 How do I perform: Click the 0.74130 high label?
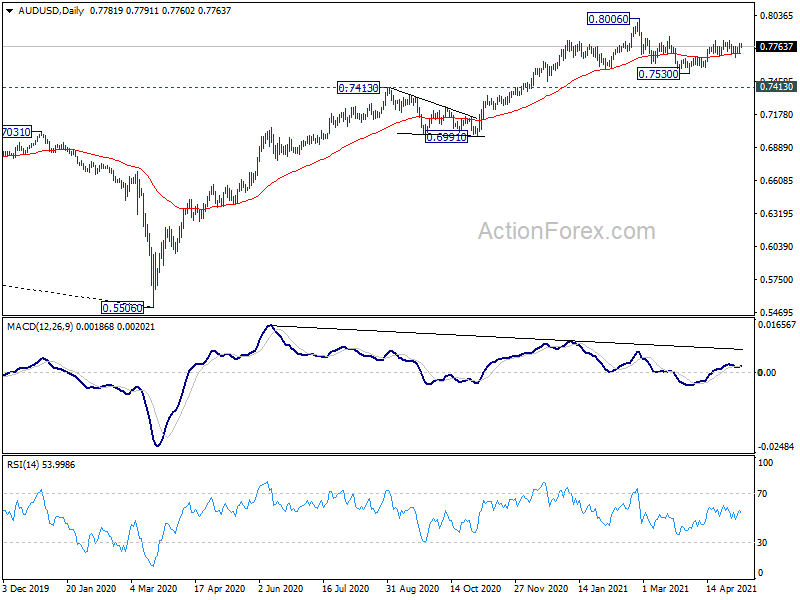359,88
